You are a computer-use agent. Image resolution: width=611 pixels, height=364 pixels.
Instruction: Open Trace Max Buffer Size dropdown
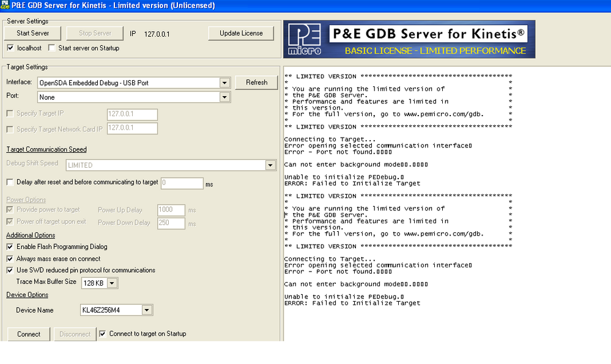click(112, 283)
